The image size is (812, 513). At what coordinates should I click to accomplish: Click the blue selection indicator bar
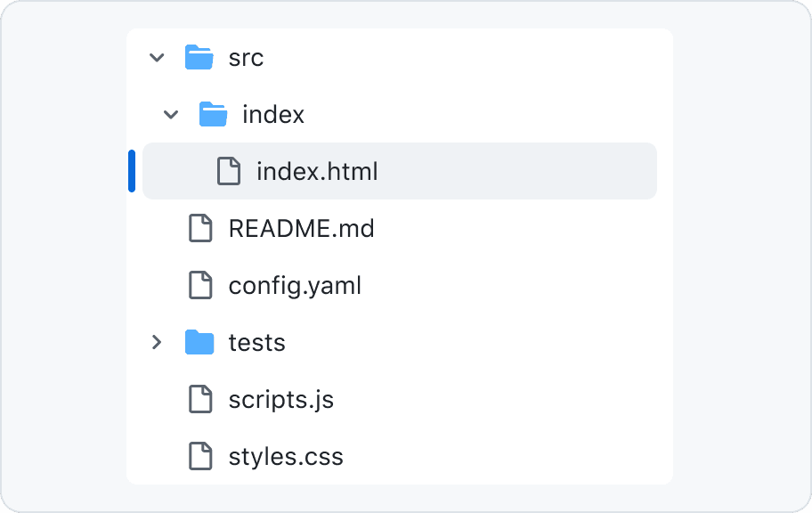132,171
